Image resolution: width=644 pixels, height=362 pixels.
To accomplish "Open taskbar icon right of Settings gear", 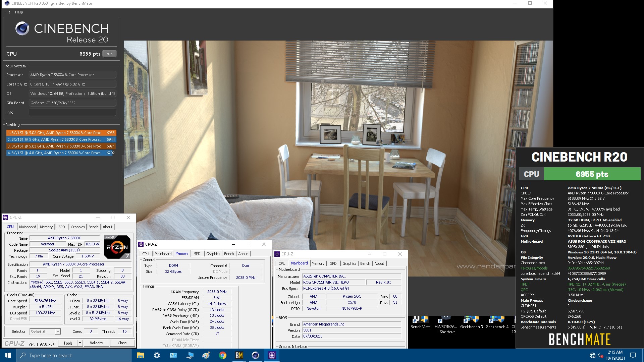I will click(x=173, y=355).
